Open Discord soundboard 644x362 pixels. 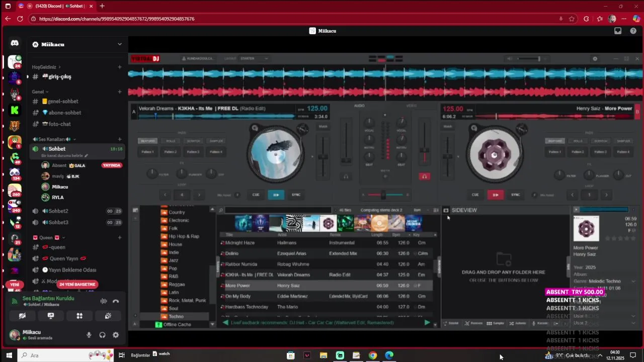tap(108, 316)
